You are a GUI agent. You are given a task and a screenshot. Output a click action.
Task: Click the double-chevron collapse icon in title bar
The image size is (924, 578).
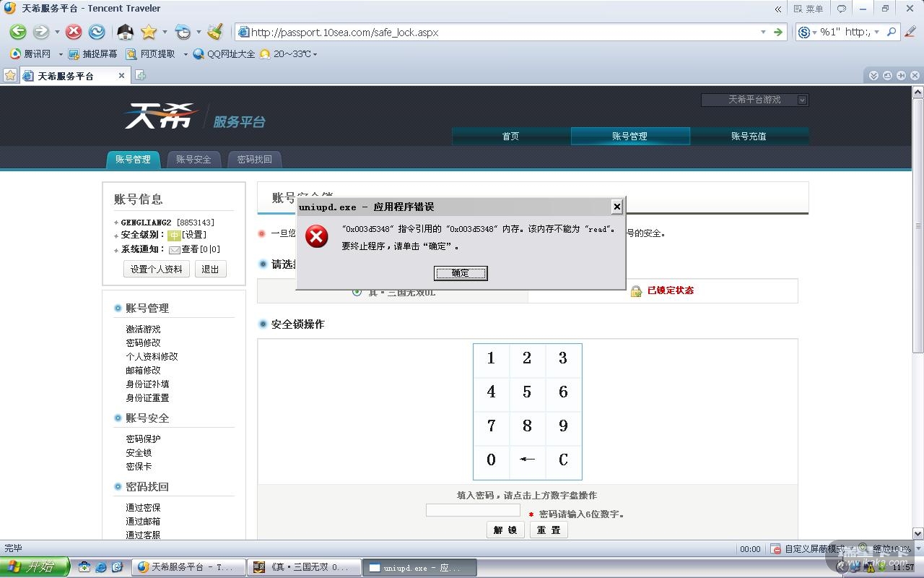tap(777, 9)
